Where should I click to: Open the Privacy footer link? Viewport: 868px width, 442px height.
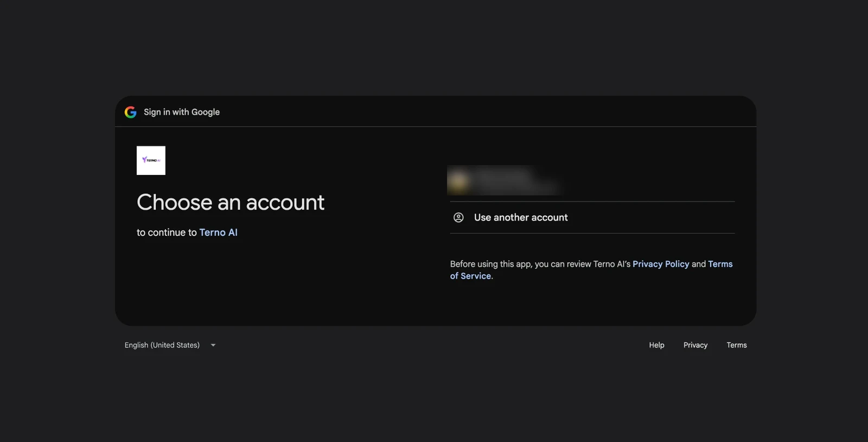tap(695, 345)
